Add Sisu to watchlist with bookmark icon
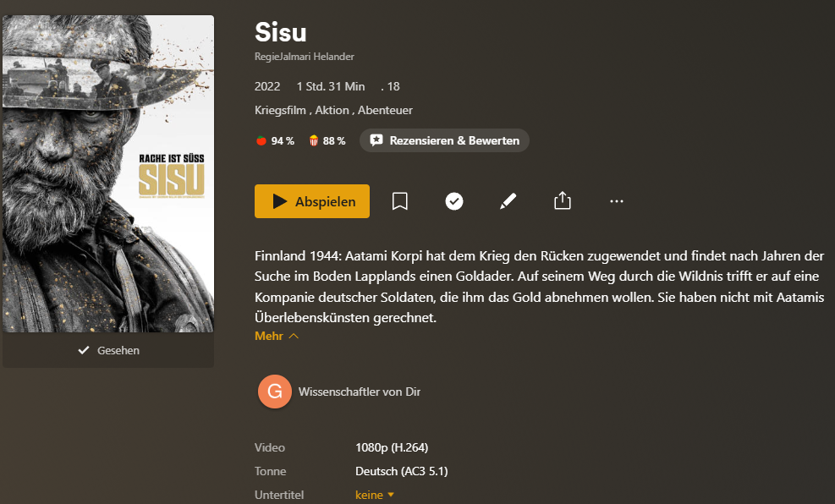The height and width of the screenshot is (504, 835). pyautogui.click(x=400, y=201)
